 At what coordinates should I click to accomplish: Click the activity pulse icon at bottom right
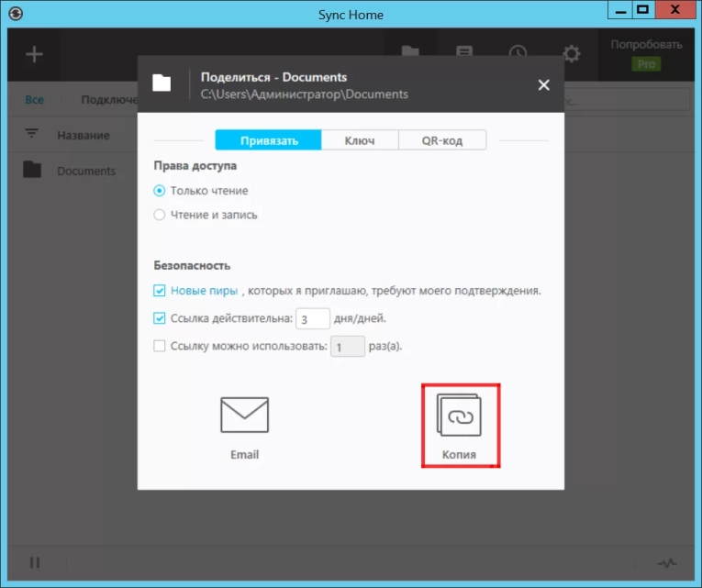click(x=667, y=562)
